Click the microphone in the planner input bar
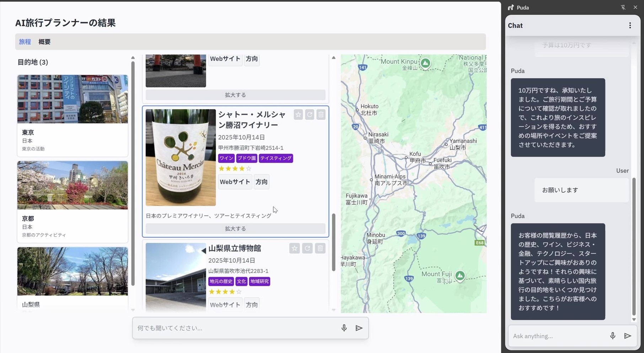This screenshot has width=644, height=353. (x=344, y=328)
